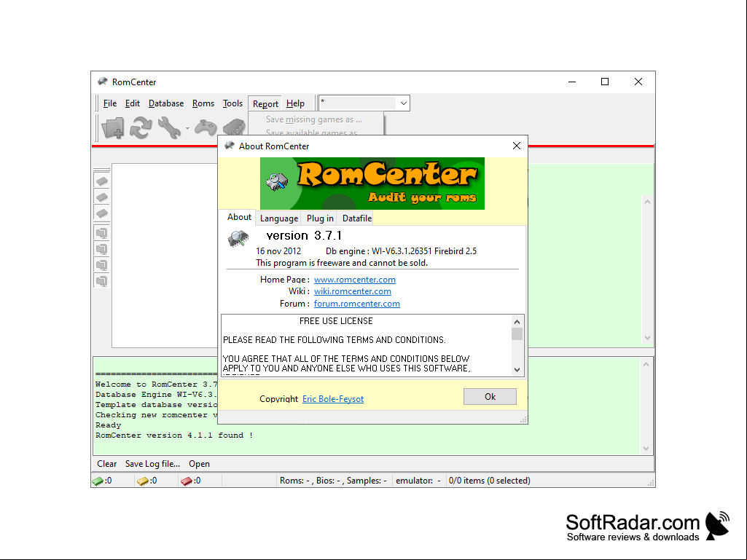Close the About RomCenter dialog

517,146
